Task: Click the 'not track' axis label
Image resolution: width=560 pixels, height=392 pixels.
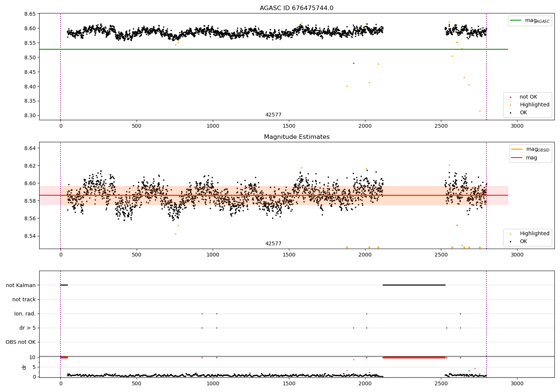Action: pyautogui.click(x=24, y=299)
